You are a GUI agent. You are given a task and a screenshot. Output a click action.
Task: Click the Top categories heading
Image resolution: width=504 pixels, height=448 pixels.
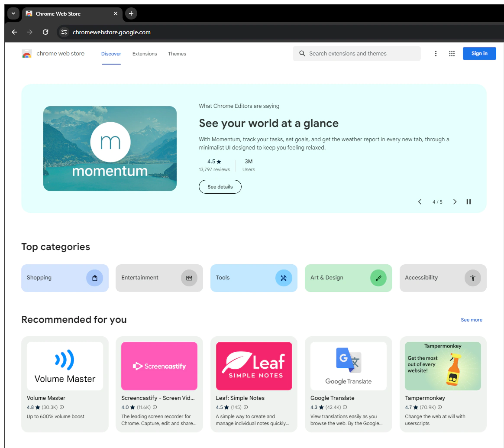click(x=55, y=247)
